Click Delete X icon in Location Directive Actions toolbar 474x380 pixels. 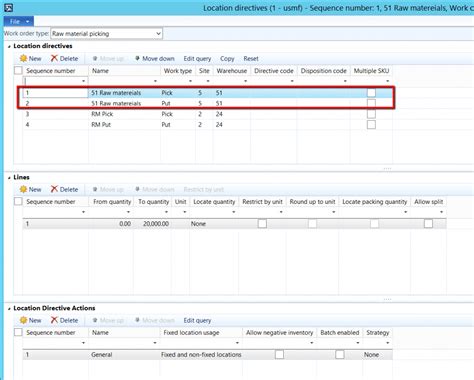point(54,320)
